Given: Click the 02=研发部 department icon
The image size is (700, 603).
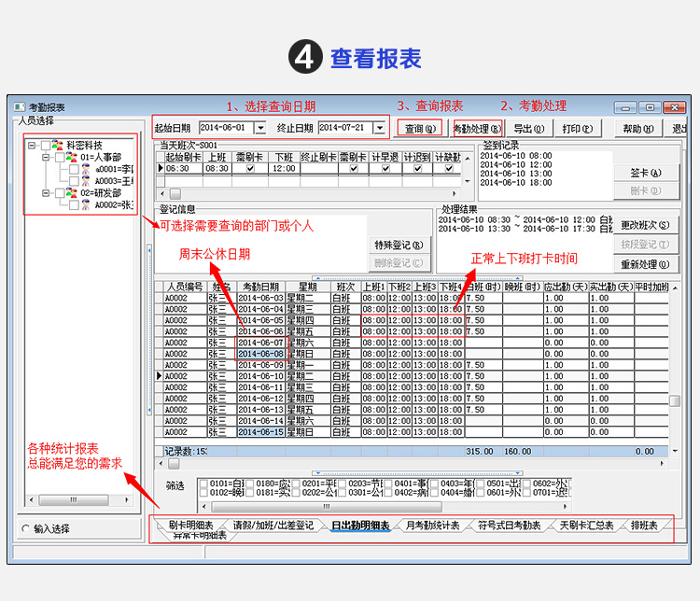Looking at the screenshot, I should (72, 193).
